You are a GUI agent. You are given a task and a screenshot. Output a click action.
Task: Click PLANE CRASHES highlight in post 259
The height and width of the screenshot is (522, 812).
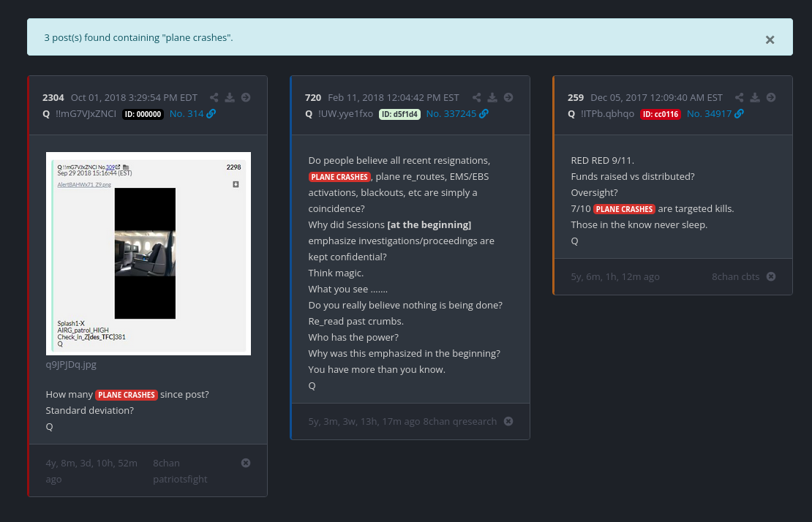[x=624, y=209]
